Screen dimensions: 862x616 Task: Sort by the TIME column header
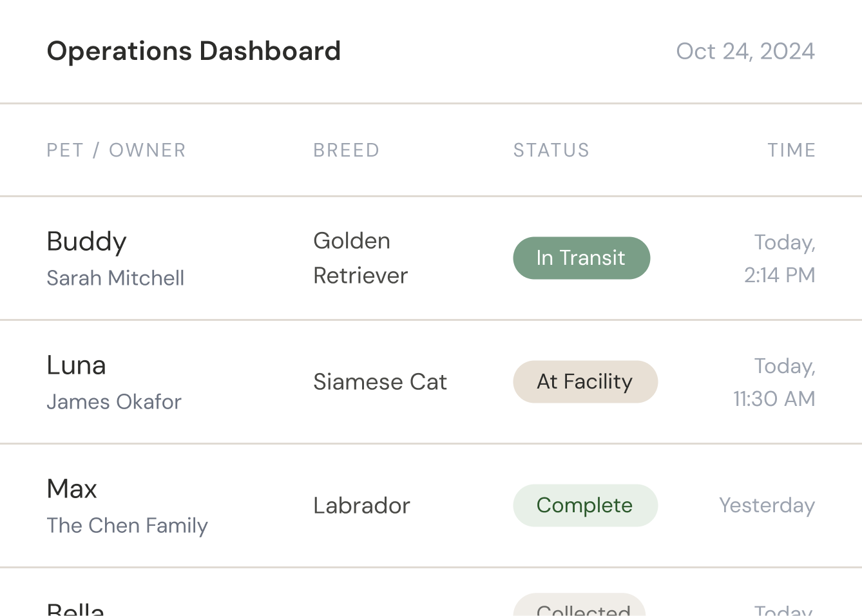click(x=791, y=150)
